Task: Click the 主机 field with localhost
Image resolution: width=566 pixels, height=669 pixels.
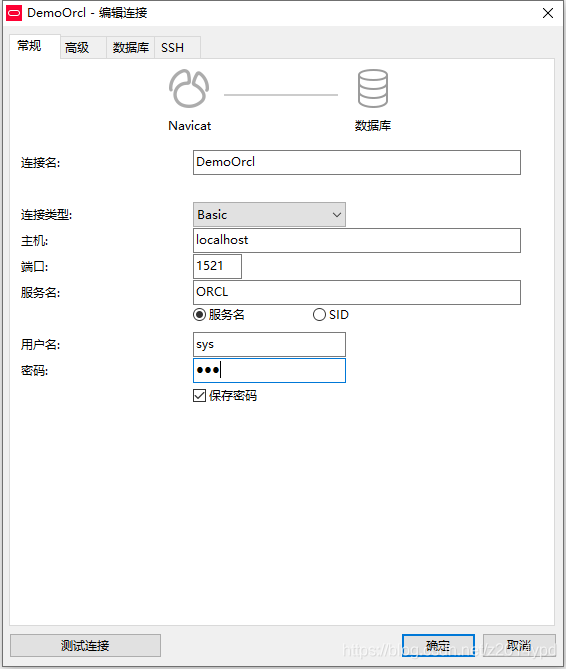Action: coord(357,240)
